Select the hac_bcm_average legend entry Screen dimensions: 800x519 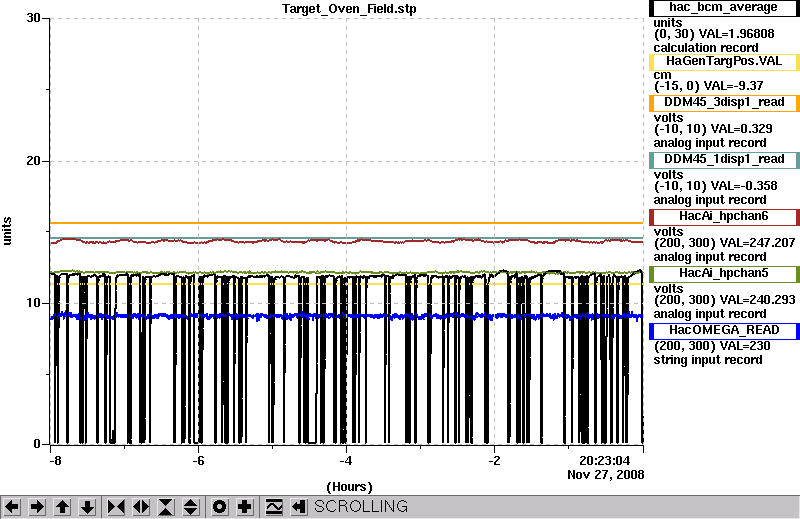(723, 8)
